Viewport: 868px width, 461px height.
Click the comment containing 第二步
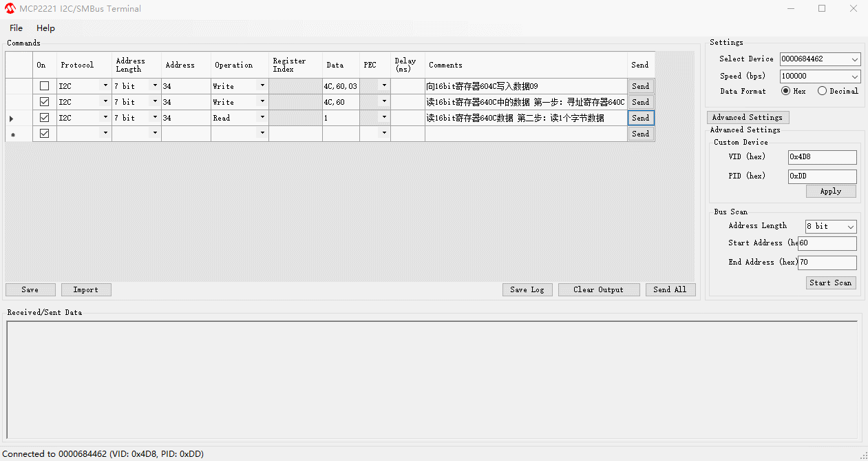(x=526, y=118)
